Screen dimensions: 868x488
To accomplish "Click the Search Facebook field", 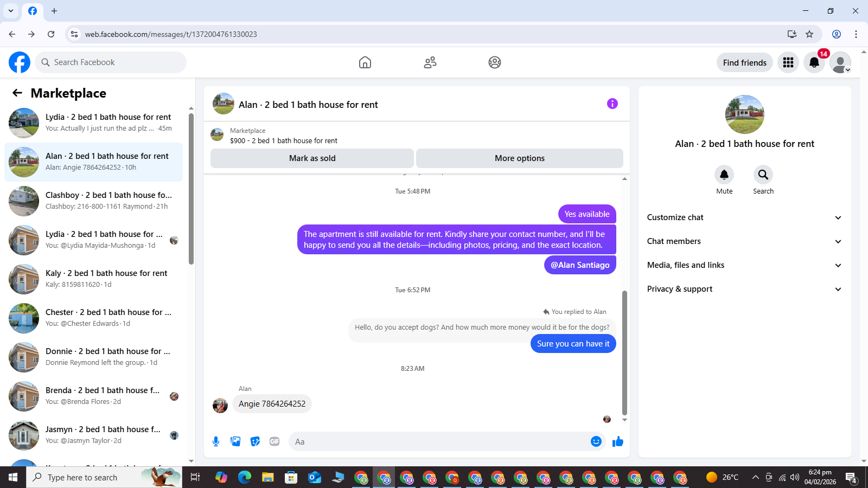I will [x=111, y=62].
